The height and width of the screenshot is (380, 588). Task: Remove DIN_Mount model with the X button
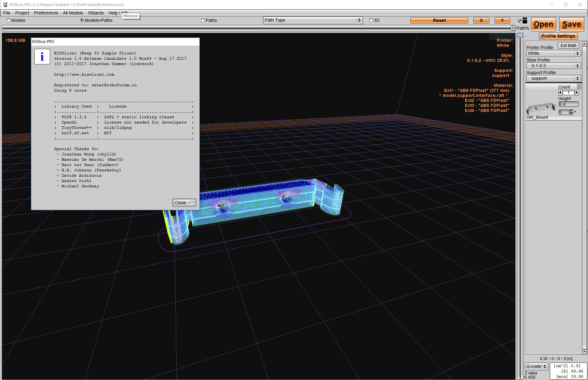coord(579,86)
